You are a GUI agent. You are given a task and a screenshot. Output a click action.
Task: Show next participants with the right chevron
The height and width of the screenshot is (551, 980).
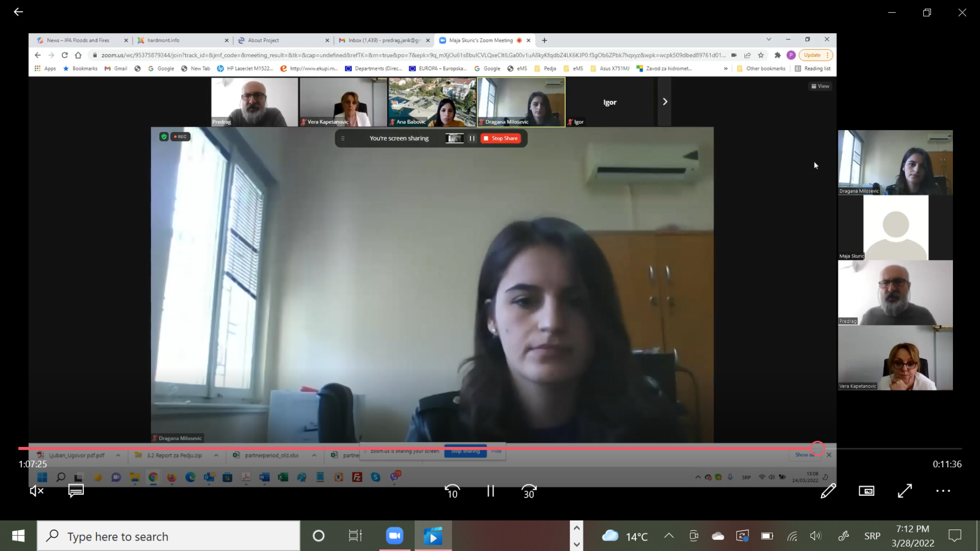[665, 101]
